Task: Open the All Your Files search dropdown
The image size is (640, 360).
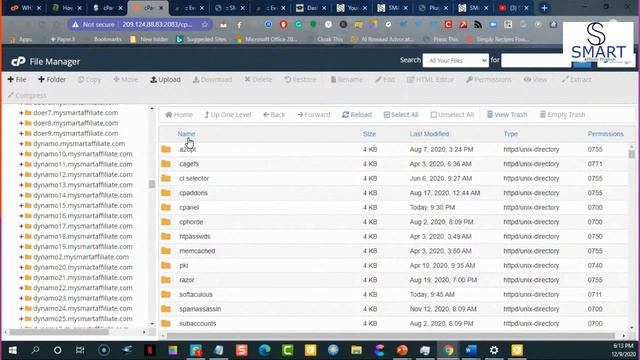Action: pyautogui.click(x=456, y=60)
